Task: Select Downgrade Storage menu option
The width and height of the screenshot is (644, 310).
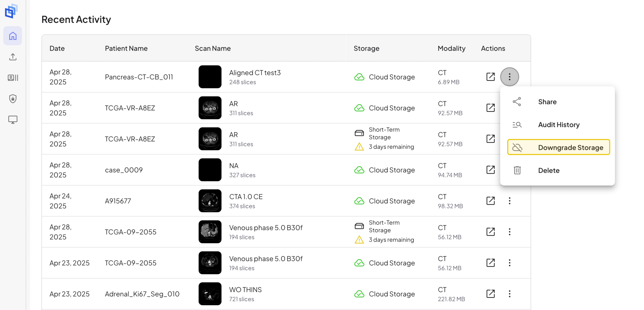Action: click(558, 147)
